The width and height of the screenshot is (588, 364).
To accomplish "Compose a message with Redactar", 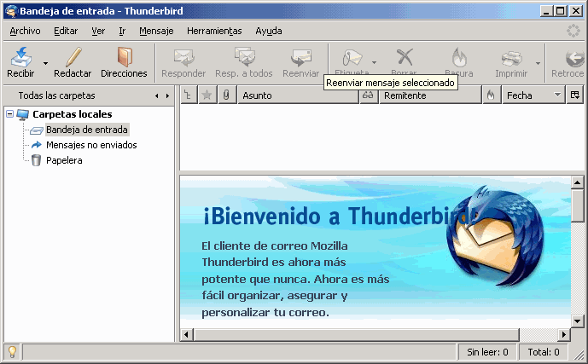I will (73, 62).
